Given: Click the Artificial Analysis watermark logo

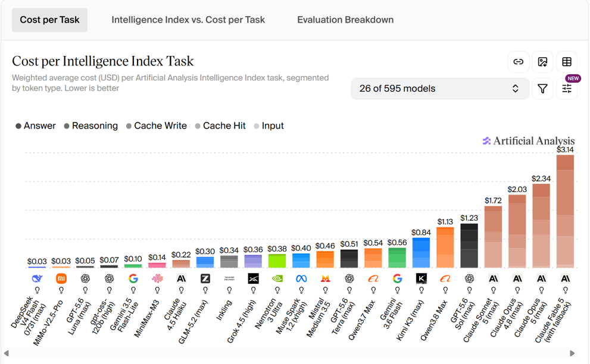Looking at the screenshot, I should coord(528,141).
